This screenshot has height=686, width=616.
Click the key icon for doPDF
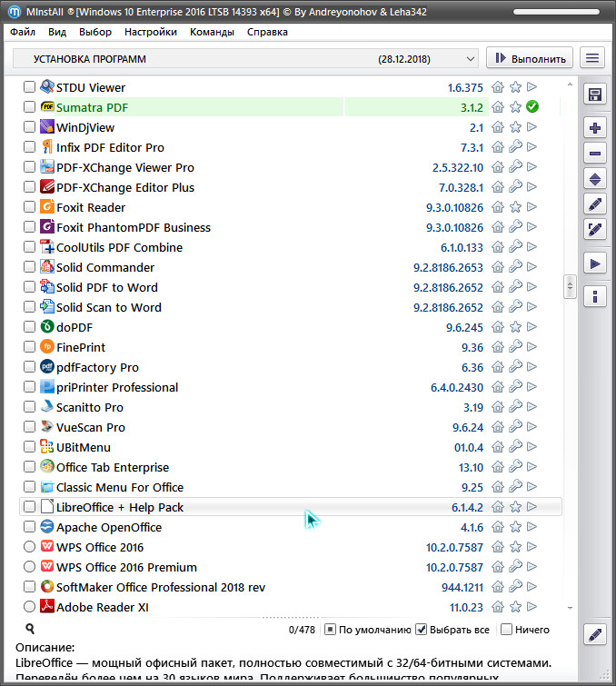[515, 327]
